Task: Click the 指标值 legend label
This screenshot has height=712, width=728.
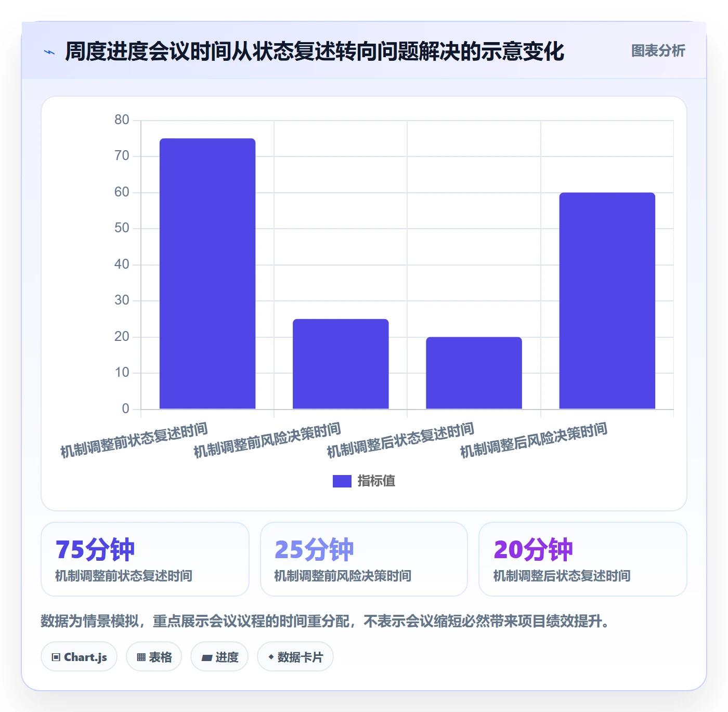Action: tap(376, 481)
